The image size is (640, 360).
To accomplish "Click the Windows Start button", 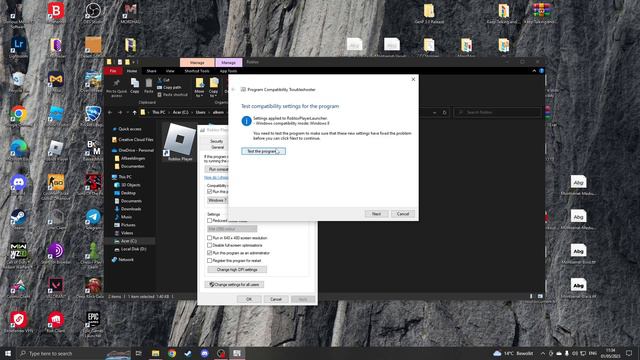I will click(x=8, y=353).
